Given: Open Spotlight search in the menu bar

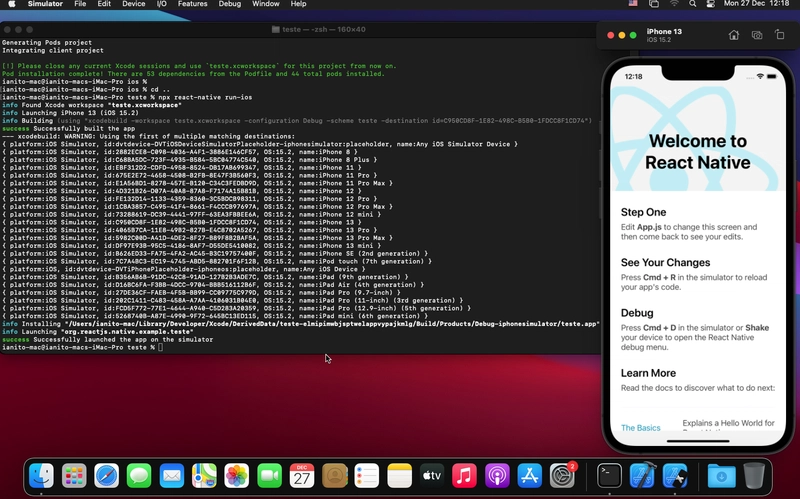Looking at the screenshot, I should (692, 4).
